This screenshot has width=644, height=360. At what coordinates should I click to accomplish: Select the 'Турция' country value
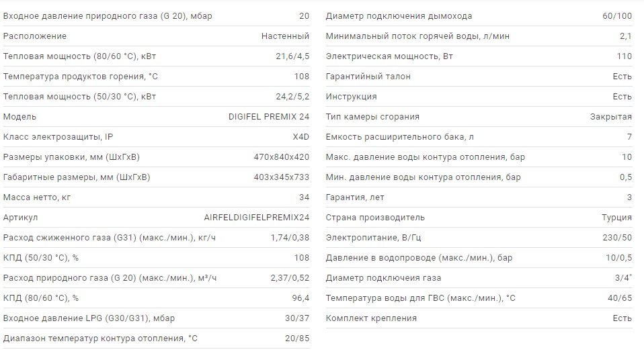pos(616,218)
